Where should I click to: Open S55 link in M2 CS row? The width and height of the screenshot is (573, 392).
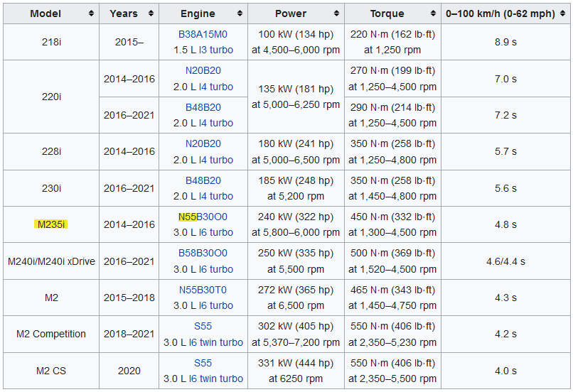(203, 363)
